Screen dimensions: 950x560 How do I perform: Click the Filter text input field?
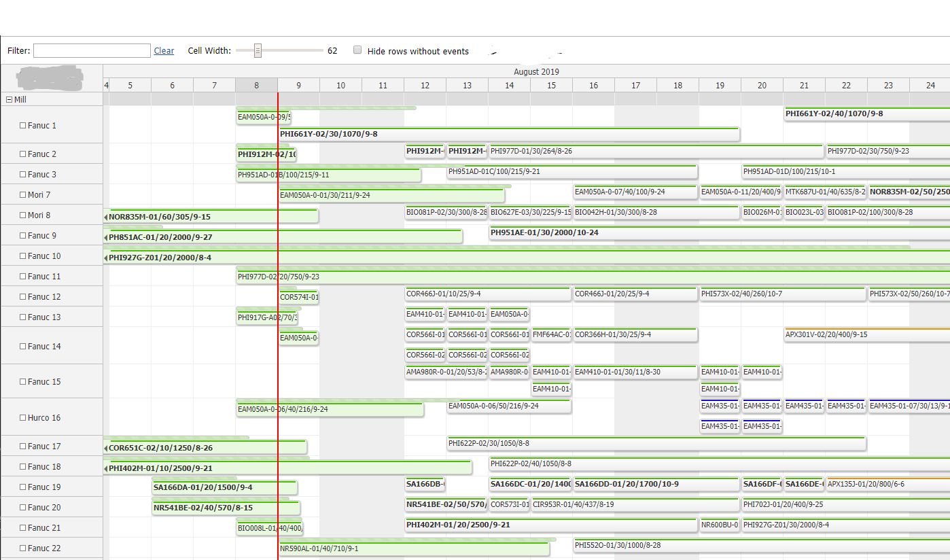(92, 51)
